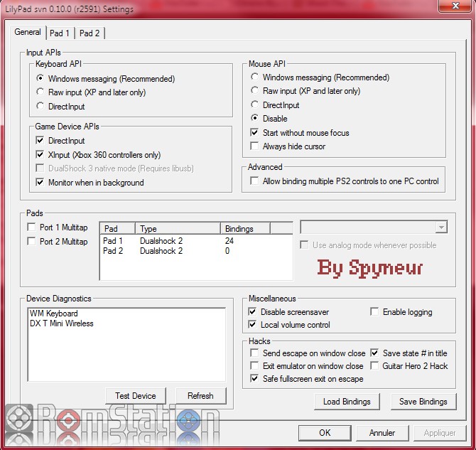Open the pad type dropdown arrow
Viewport: 476px width, 450px height.
point(441,227)
